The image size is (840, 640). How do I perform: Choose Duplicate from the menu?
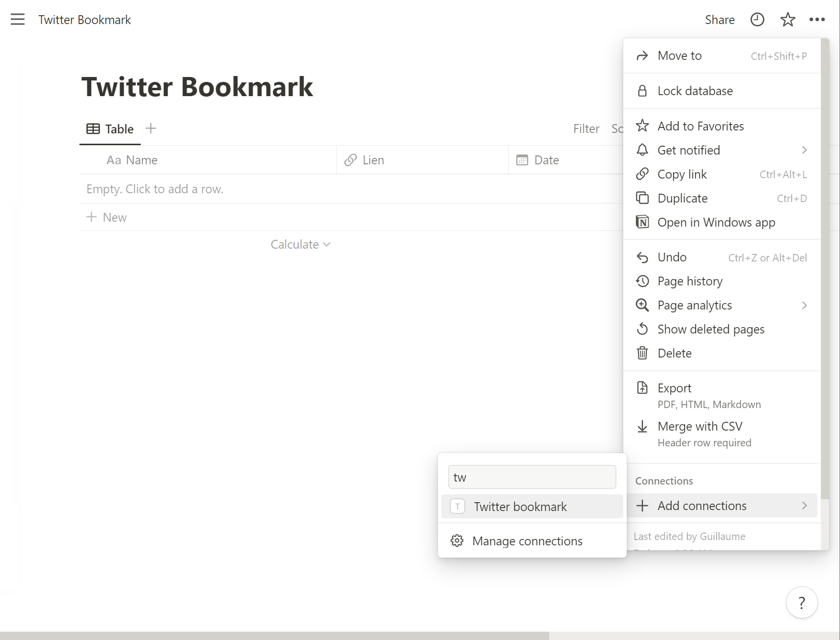point(722,198)
